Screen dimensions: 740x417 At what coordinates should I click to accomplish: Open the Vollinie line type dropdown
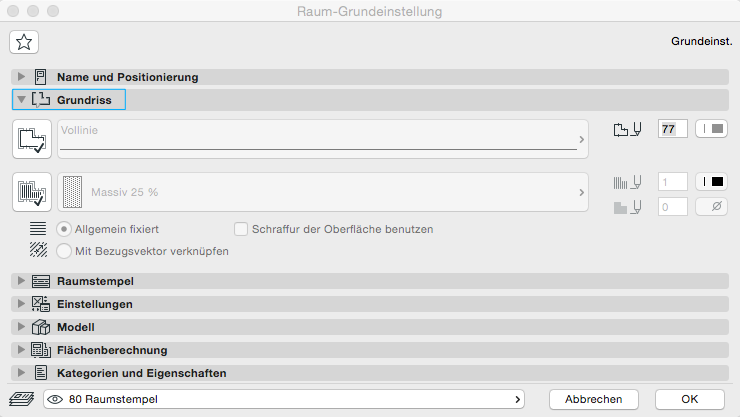tap(322, 139)
